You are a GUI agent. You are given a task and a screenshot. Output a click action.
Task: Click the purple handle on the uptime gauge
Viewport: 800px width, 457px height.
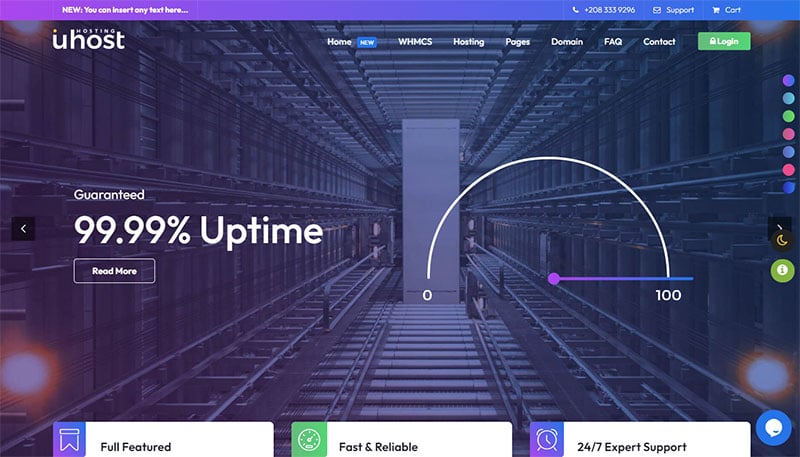point(554,278)
